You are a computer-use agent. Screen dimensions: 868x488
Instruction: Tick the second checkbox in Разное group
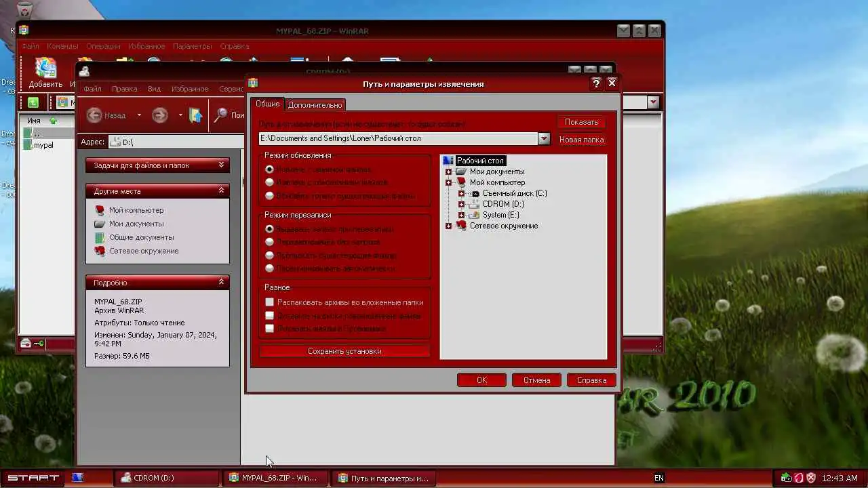tap(269, 316)
